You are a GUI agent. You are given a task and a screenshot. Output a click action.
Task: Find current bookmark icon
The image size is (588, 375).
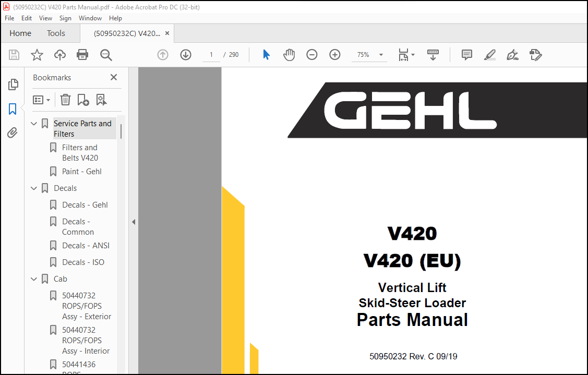tap(101, 100)
